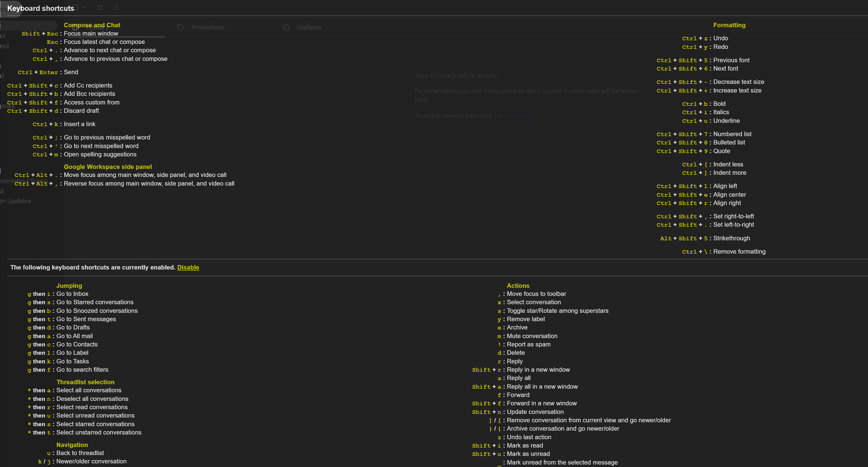The height and width of the screenshot is (467, 868).
Task: Click 'Toggle star/Rotate among superstars' text
Action: click(557, 311)
